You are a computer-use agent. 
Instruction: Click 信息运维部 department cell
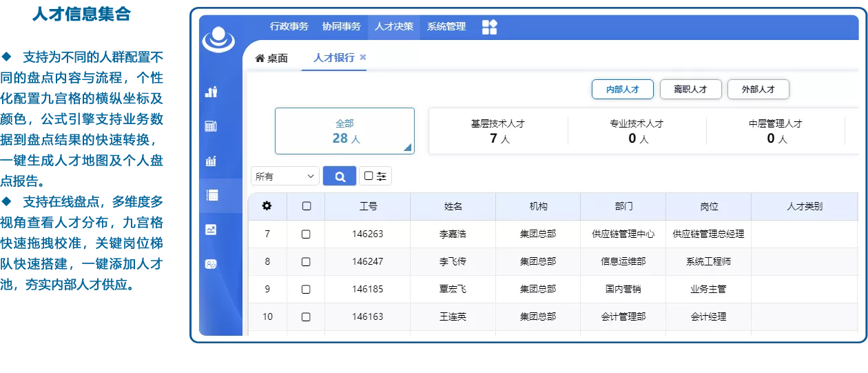click(623, 262)
